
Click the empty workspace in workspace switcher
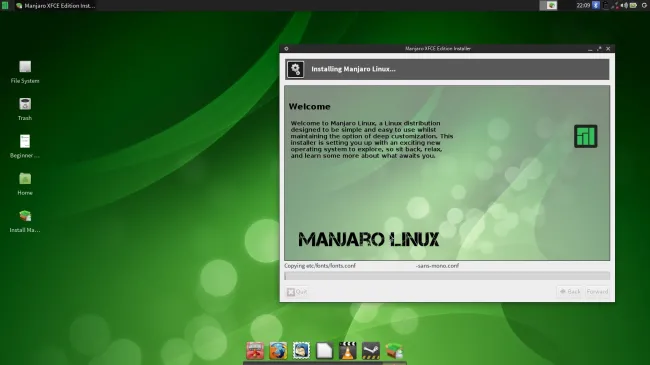click(543, 5)
